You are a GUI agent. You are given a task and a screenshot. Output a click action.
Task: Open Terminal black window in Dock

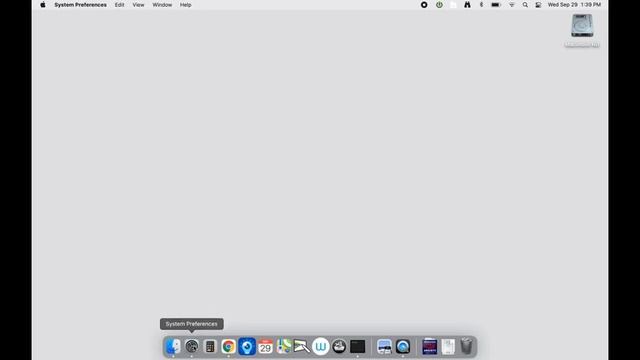coord(358,347)
